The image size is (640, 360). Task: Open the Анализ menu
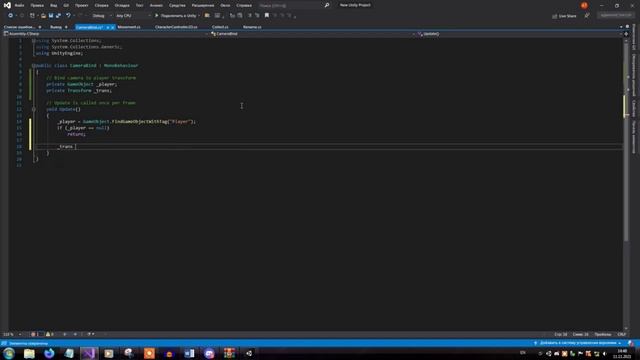(156, 6)
